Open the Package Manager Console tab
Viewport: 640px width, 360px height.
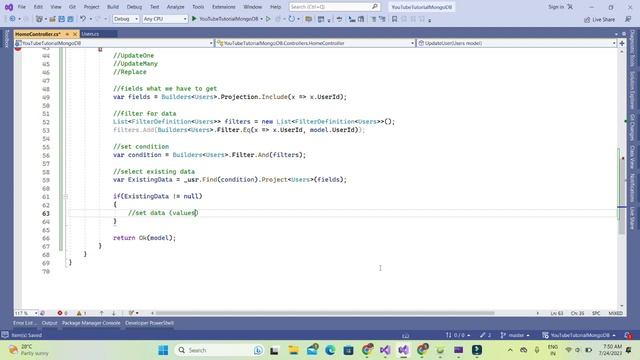click(91, 323)
